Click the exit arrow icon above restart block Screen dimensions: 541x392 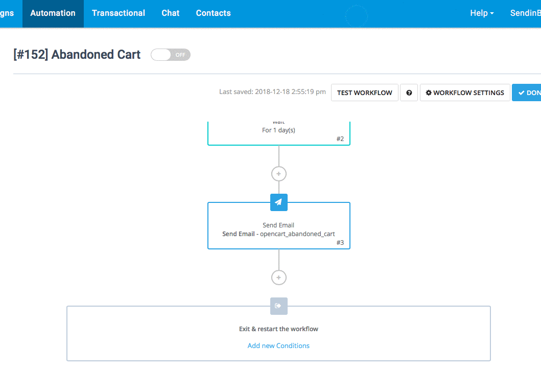pos(278,306)
